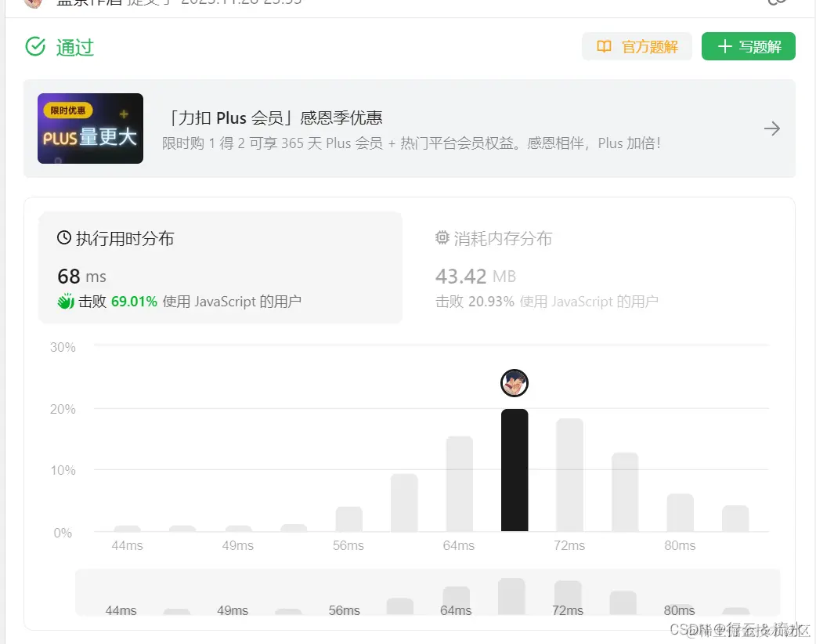The height and width of the screenshot is (644, 816).
Task: Click the 56ms main chart axis label
Action: pos(348,545)
